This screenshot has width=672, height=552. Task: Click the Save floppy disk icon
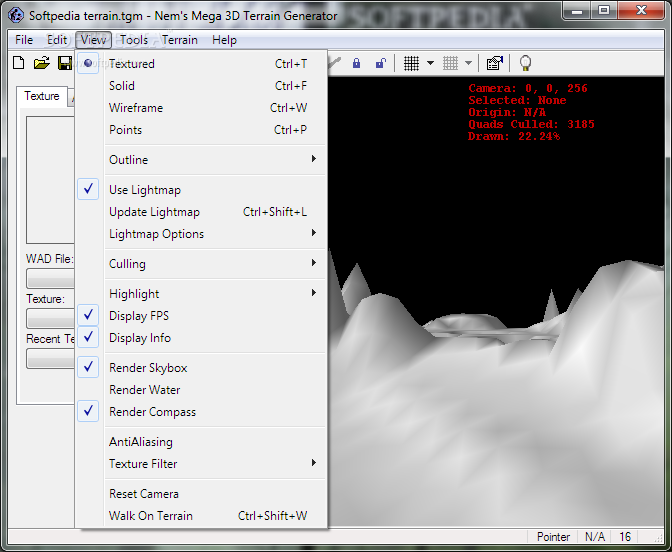click(x=65, y=63)
